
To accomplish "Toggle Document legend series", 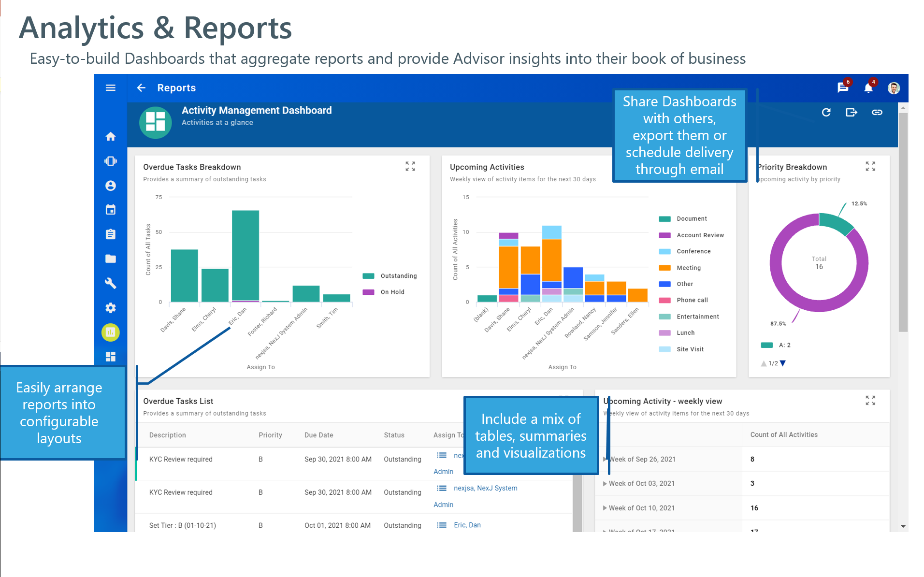I will [683, 219].
